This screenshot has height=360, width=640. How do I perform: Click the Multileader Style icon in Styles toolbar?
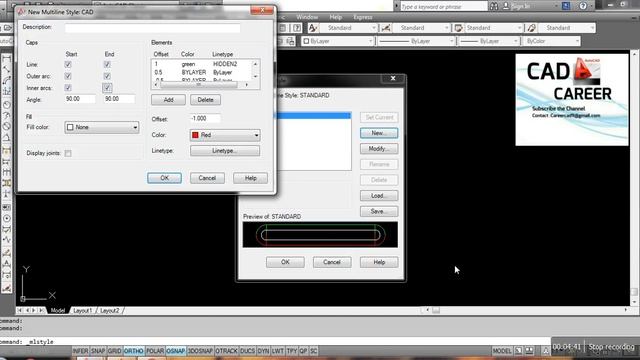pyautogui.click(x=531, y=28)
